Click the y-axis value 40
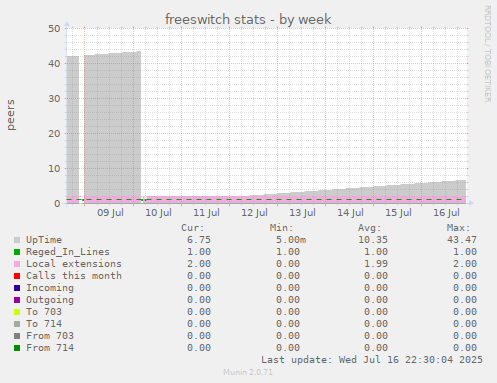 click(x=54, y=64)
